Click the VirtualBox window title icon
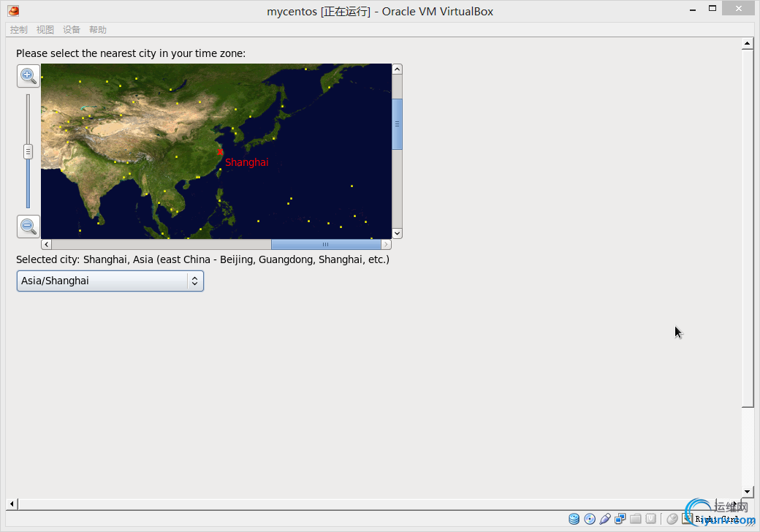 click(14, 11)
